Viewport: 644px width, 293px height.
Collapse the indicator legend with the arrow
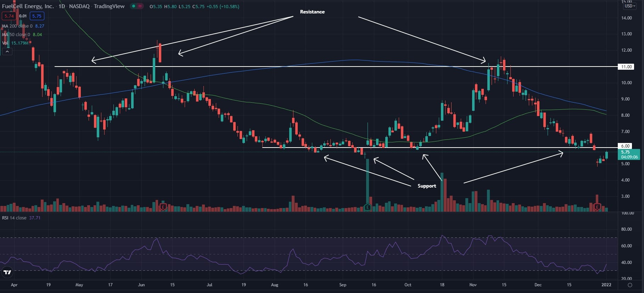(7, 51)
